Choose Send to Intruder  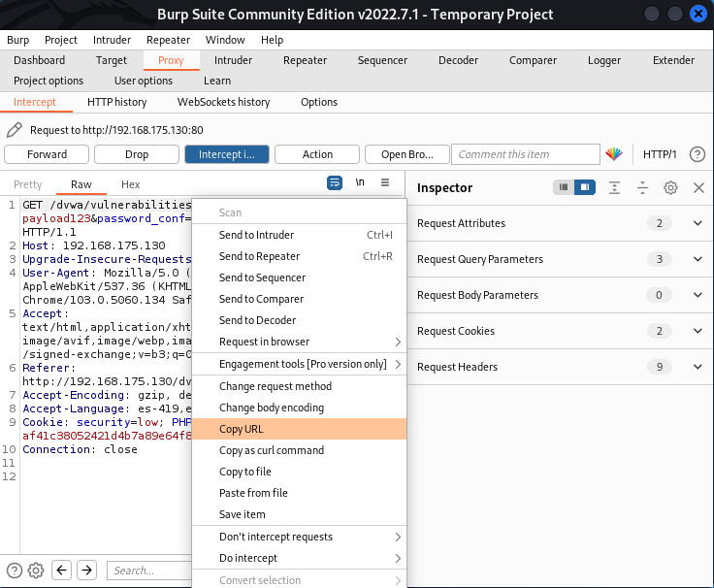[299, 235]
